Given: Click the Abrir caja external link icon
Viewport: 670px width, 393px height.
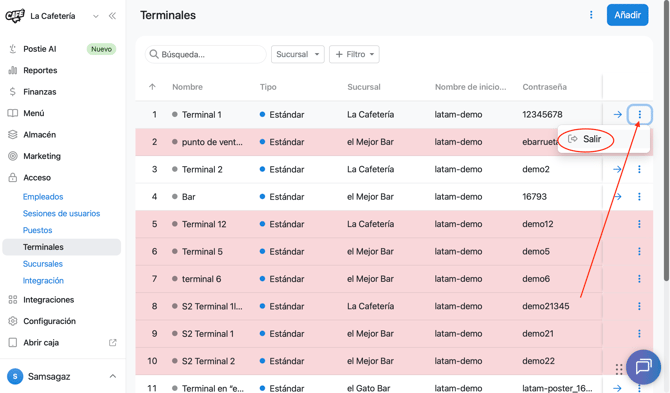Looking at the screenshot, I should pos(112,343).
